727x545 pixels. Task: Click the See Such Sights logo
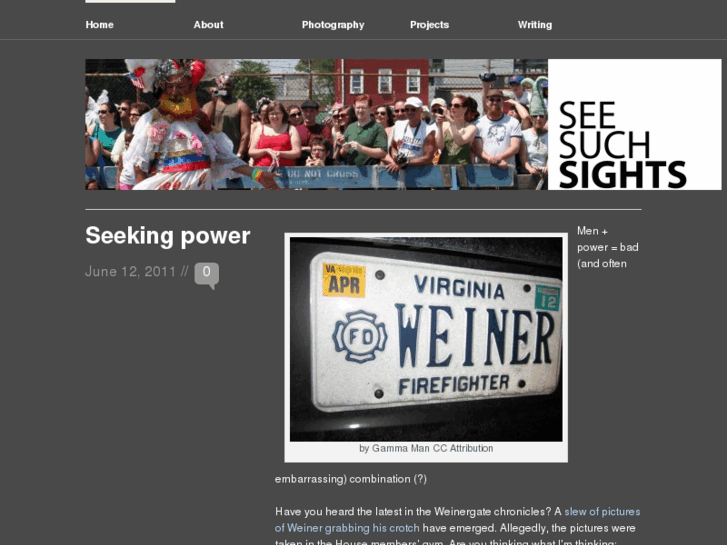click(x=634, y=124)
